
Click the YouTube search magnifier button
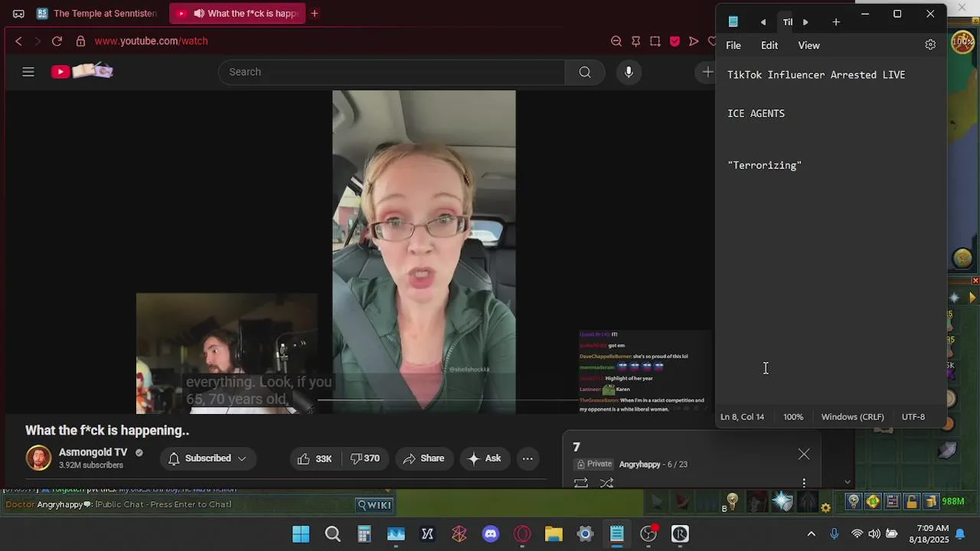click(x=585, y=72)
